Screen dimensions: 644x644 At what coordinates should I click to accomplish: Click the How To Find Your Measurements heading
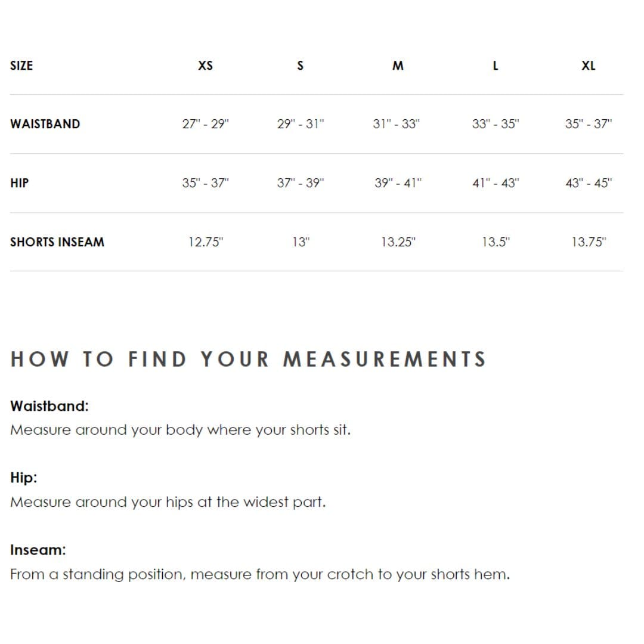(249, 359)
